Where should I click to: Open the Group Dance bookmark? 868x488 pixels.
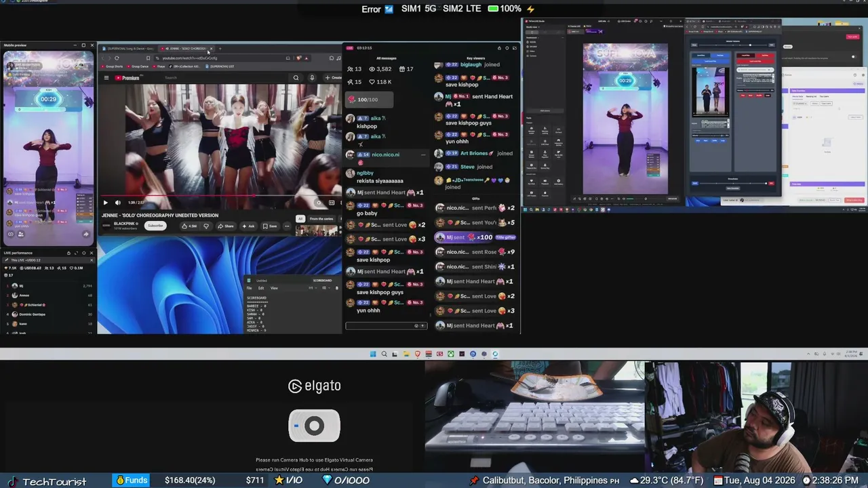click(x=139, y=66)
